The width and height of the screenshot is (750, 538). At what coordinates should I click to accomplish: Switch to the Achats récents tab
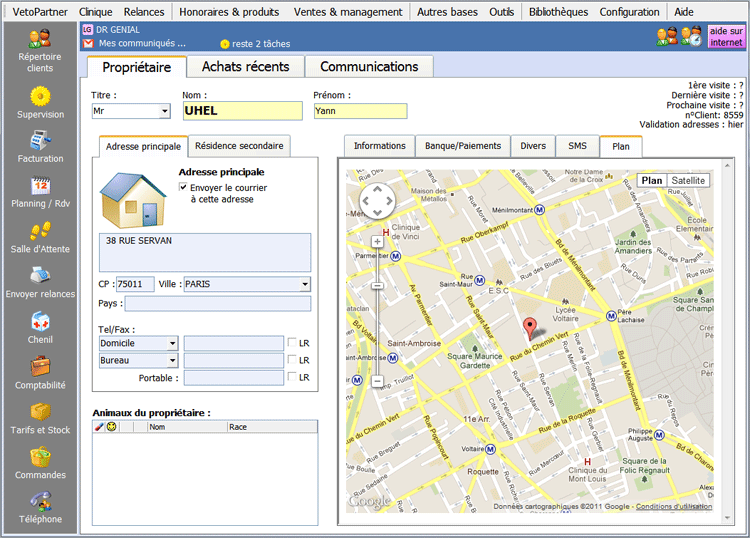point(245,67)
